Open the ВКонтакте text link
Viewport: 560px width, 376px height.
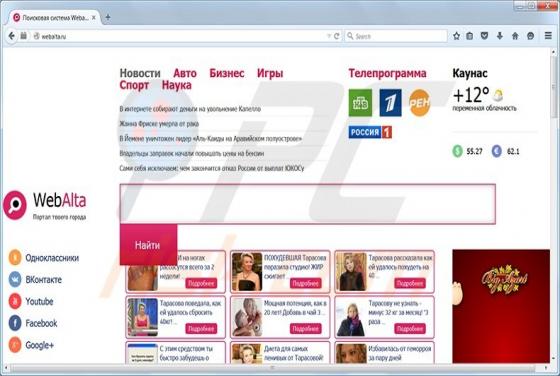pos(44,280)
